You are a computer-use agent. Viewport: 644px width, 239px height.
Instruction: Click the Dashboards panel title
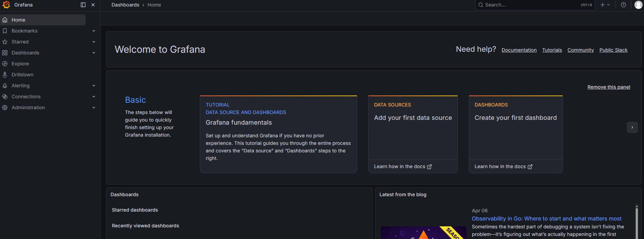click(x=125, y=194)
